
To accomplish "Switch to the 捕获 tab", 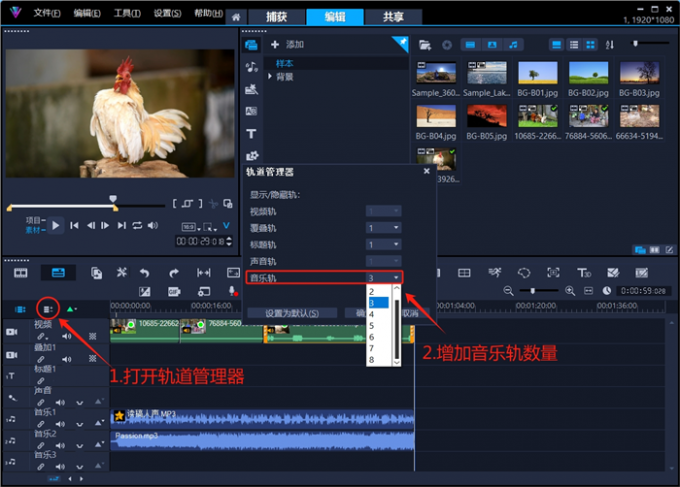I will click(x=276, y=17).
